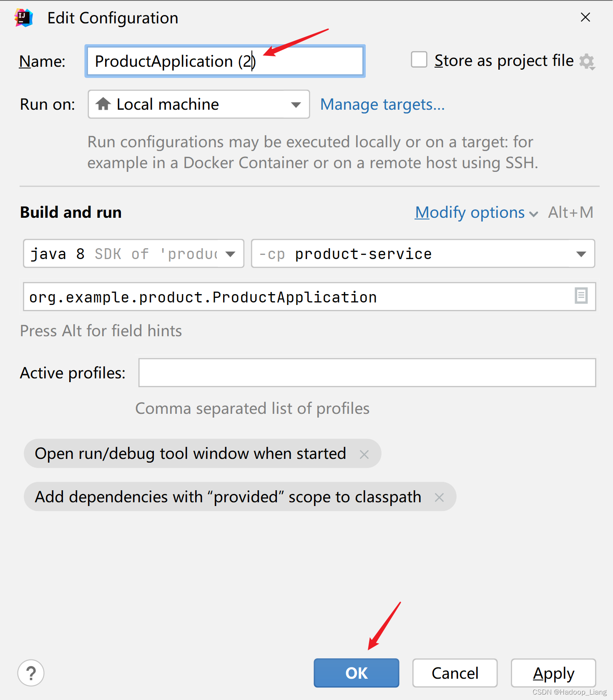This screenshot has height=700, width=613.
Task: Click the Manage targets link
Action: (382, 105)
